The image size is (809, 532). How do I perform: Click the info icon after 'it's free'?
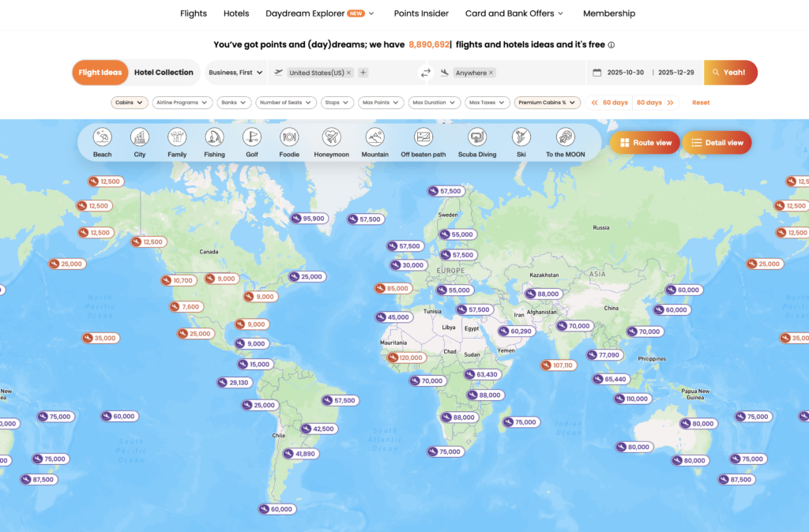point(611,46)
